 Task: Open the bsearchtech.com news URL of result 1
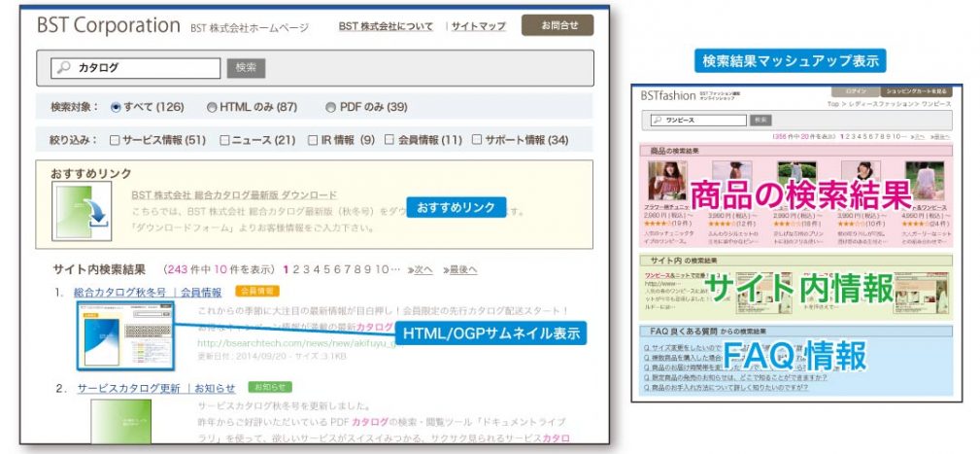(x=294, y=343)
